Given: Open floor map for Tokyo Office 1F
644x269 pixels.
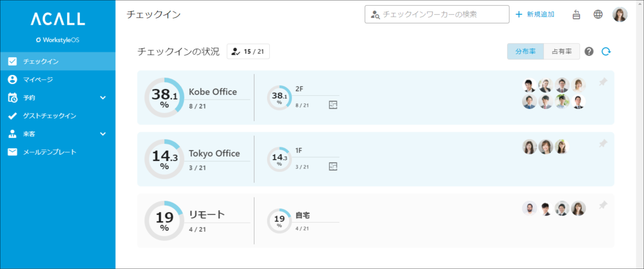Looking at the screenshot, I should click(333, 167).
